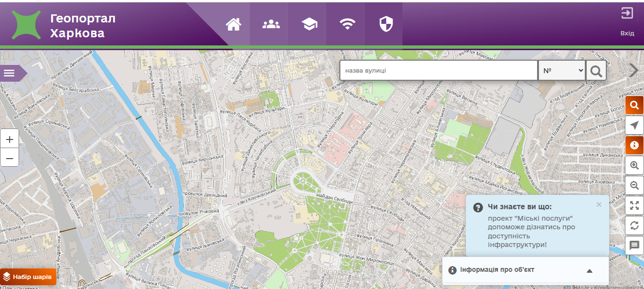Expand the Інформація про об'єкт panel
Image resolution: width=644 pixels, height=289 pixels.
[x=589, y=270]
